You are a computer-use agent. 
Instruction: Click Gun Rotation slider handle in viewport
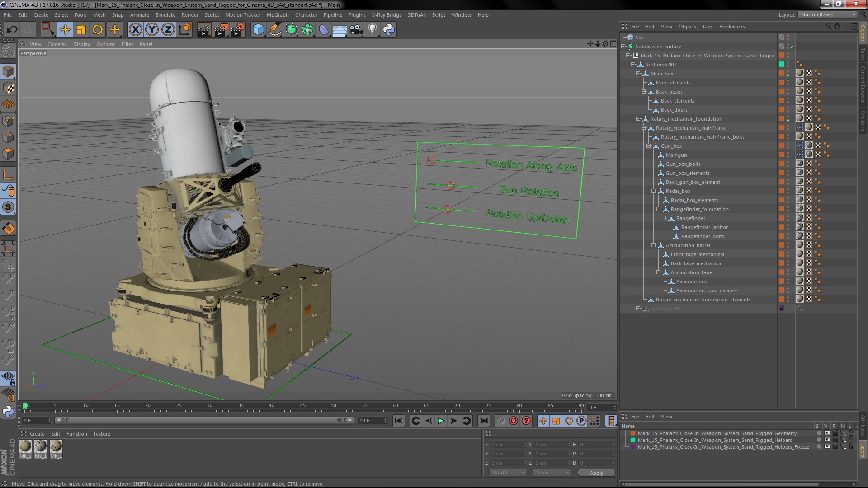[450, 186]
